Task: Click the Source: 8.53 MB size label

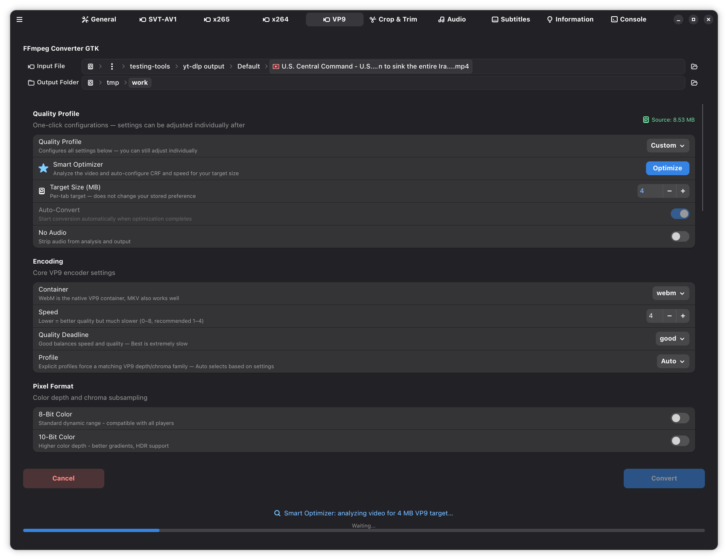Action: point(673,120)
